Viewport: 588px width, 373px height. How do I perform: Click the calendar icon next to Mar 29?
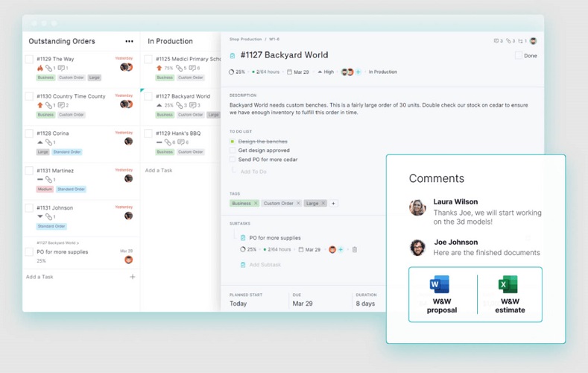289,72
